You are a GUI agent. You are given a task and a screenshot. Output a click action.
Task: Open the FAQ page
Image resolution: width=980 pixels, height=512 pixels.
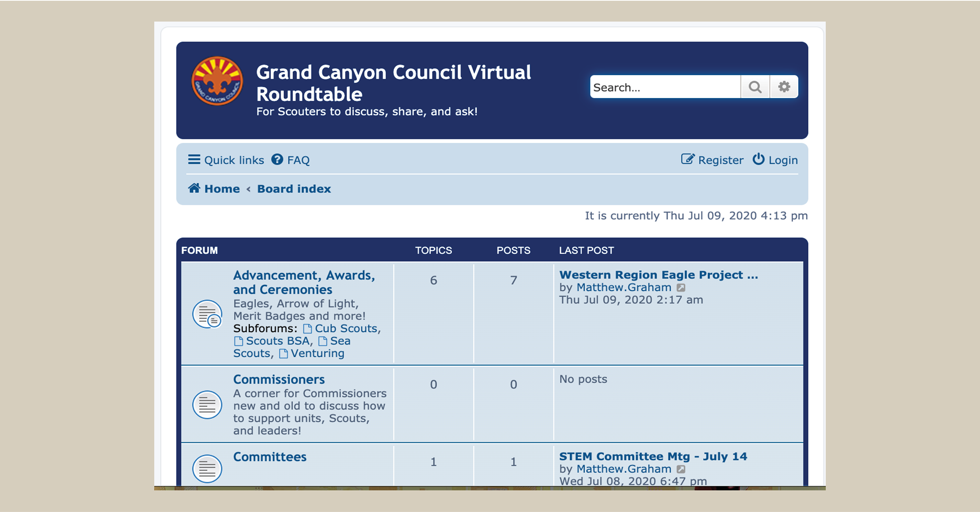click(x=290, y=160)
